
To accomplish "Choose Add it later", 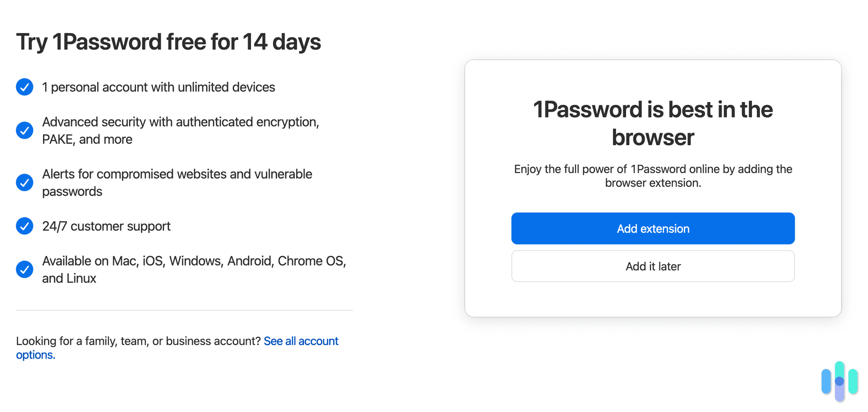I will point(653,266).
